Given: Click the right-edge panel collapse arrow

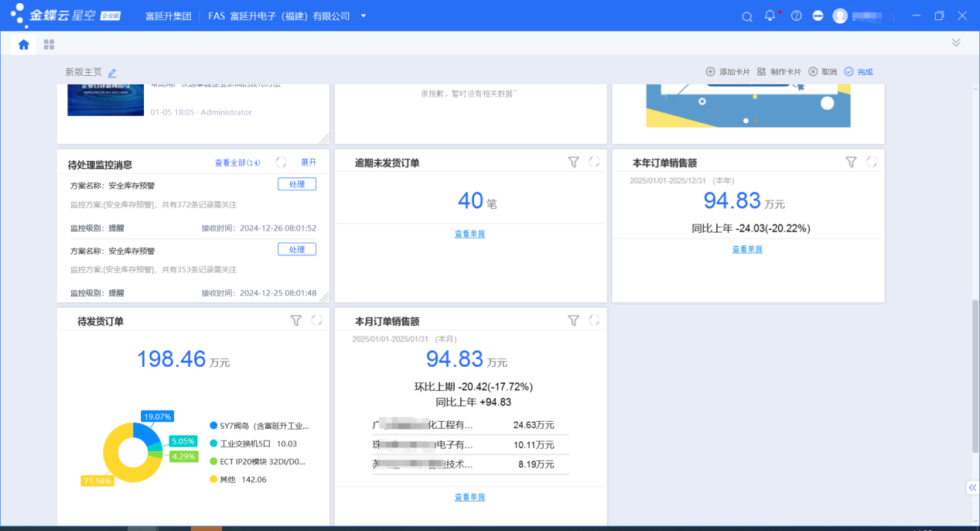Looking at the screenshot, I should 972,488.
